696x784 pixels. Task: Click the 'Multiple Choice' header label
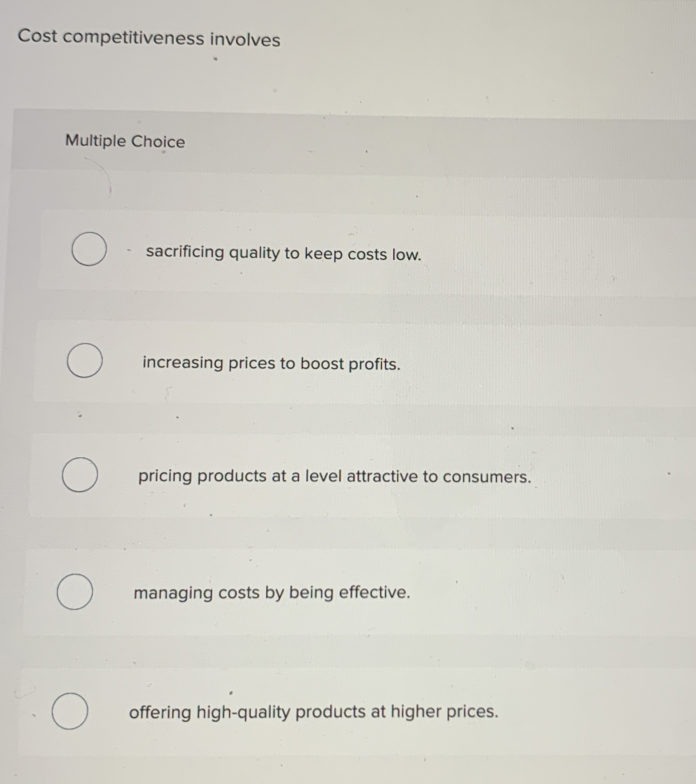(124, 142)
